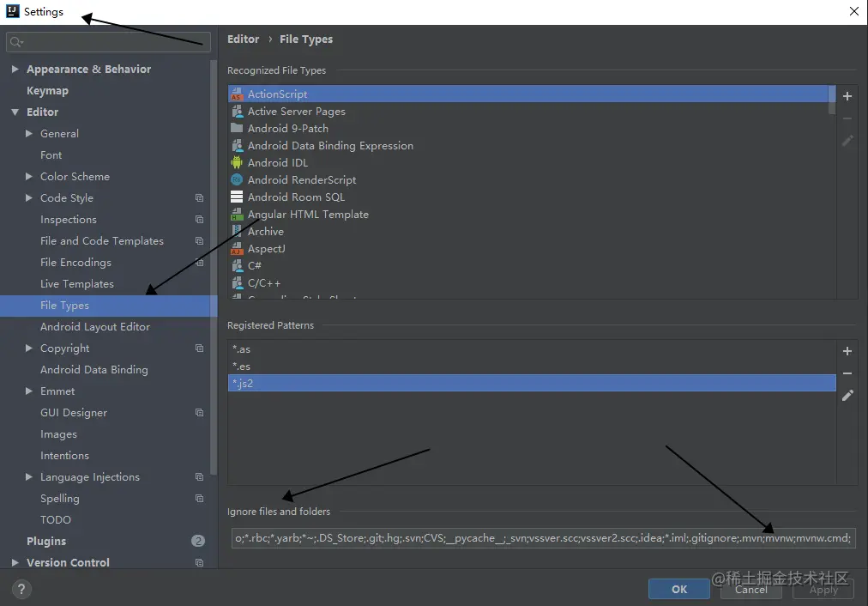Click the copy icon beside Version Control

[199, 563]
